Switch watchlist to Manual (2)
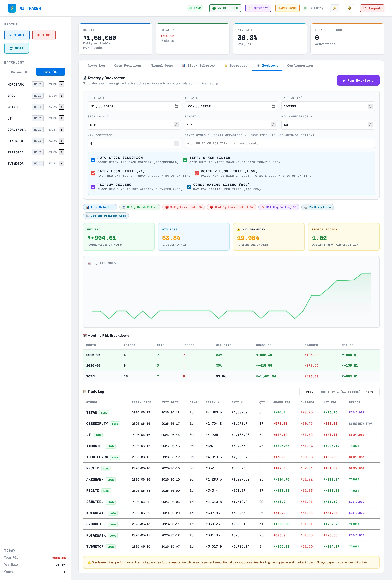The width and height of the screenshot is (392, 580). click(20, 72)
